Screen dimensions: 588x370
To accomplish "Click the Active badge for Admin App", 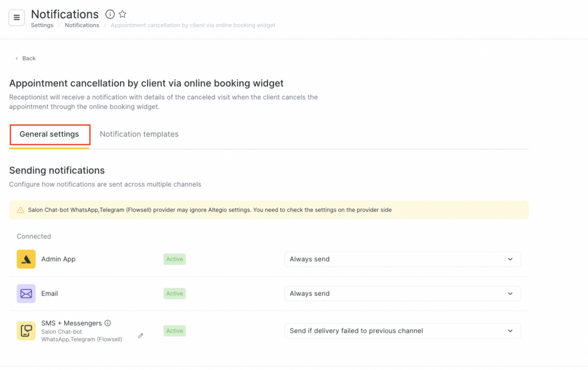I will pos(175,259).
